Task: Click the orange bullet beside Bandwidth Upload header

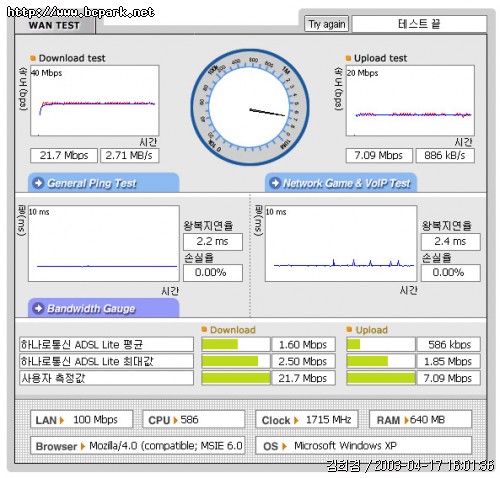Action: [349, 329]
